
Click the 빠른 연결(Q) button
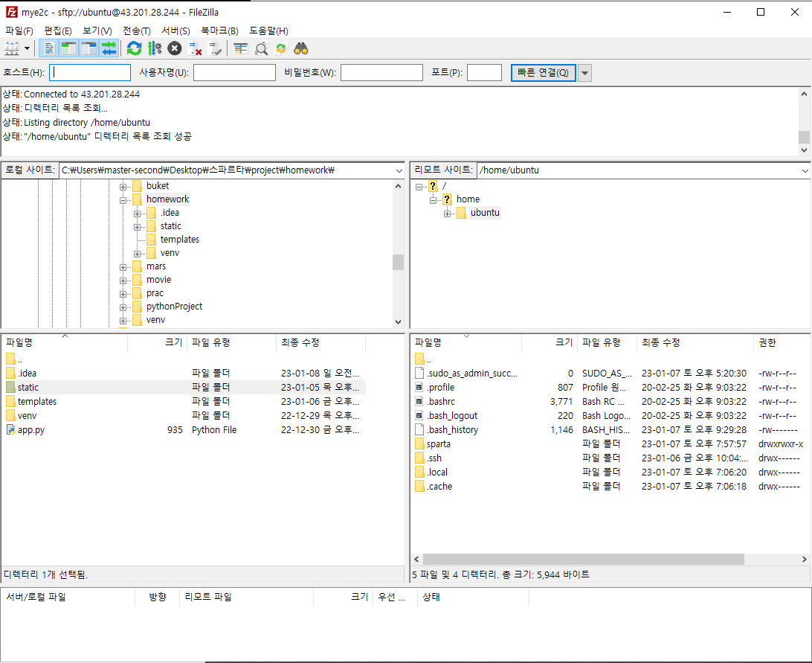coord(544,73)
